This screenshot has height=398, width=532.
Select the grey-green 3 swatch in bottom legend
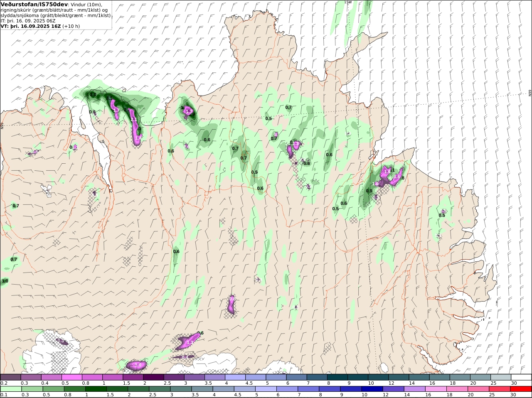tap(181, 389)
